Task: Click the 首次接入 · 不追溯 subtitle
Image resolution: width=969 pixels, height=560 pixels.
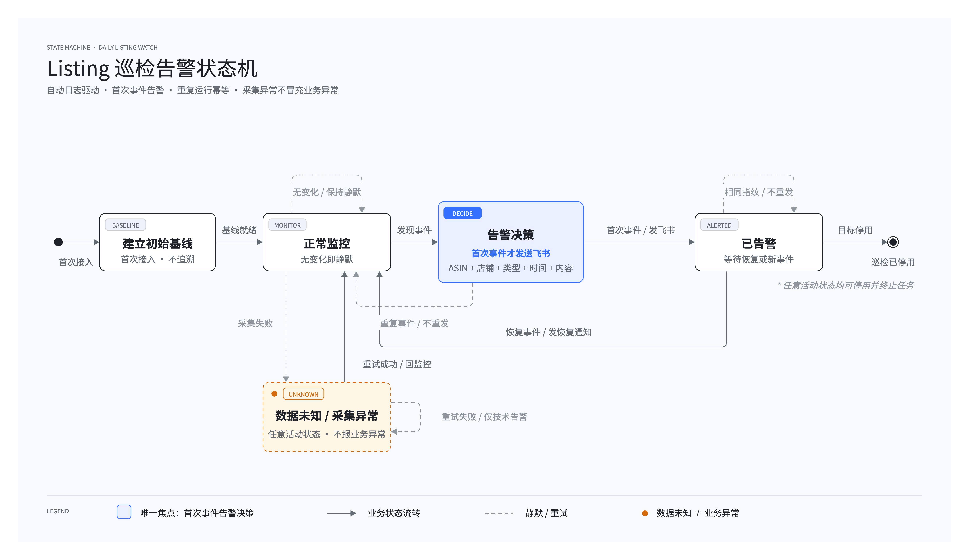Action: click(157, 259)
